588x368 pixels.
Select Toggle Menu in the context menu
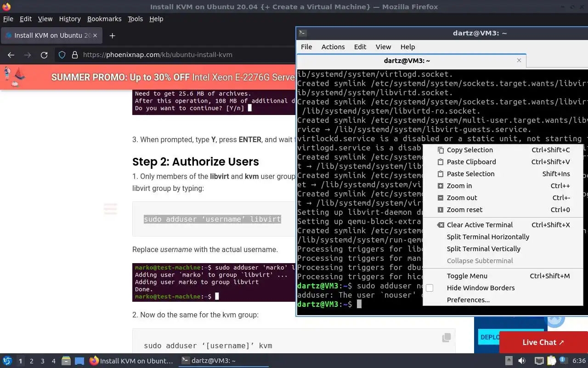(503, 276)
